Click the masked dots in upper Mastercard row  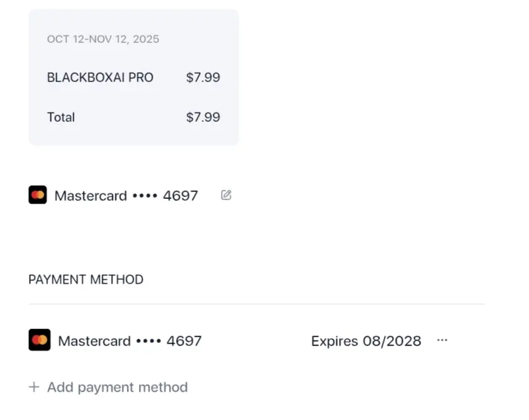(x=145, y=196)
